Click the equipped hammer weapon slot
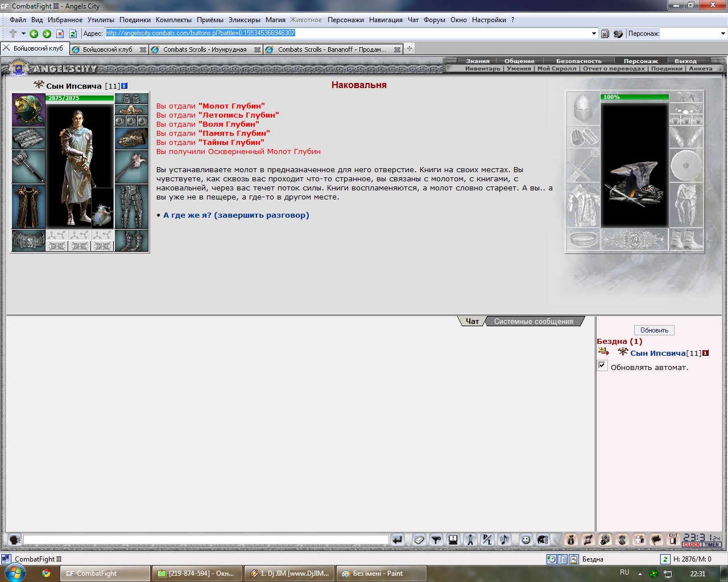Image resolution: width=728 pixels, height=582 pixels. coord(28,167)
